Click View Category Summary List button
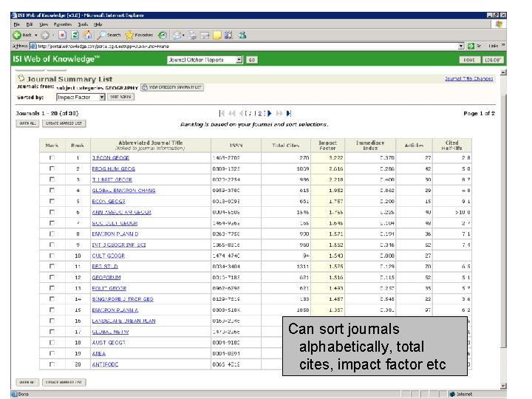532x399 pixels. (x=172, y=87)
